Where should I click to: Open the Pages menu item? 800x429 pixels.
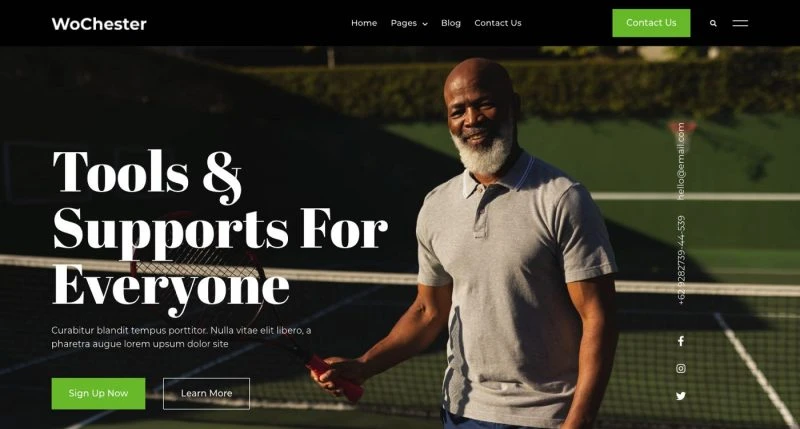coord(404,23)
